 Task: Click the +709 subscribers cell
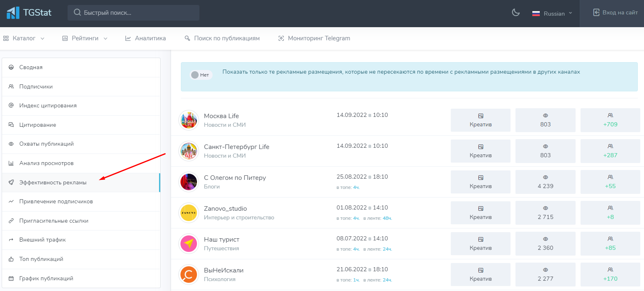pos(610,120)
